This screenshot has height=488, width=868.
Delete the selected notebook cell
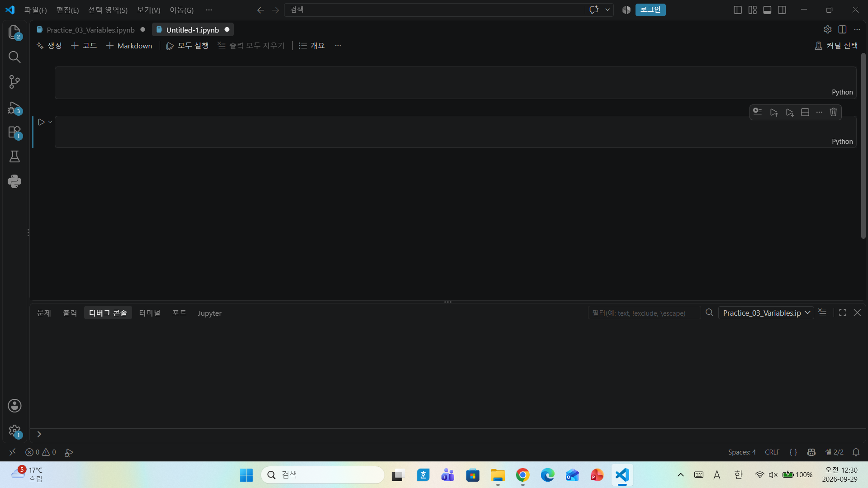point(833,112)
